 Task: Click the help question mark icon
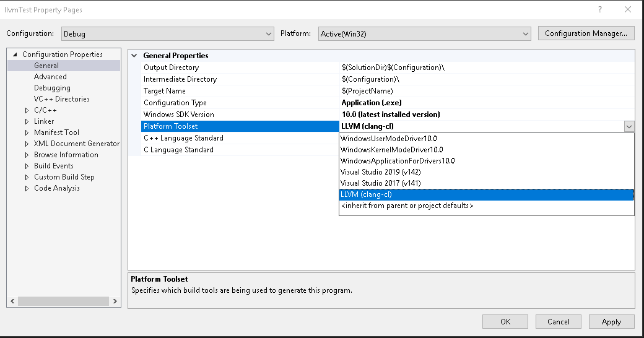[600, 9]
